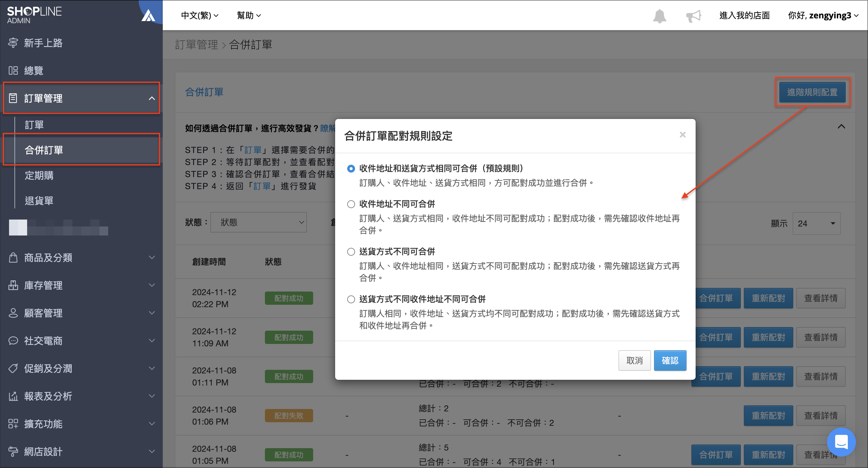This screenshot has height=468, width=868.
Task: Open notifications bell
Action: 659,16
